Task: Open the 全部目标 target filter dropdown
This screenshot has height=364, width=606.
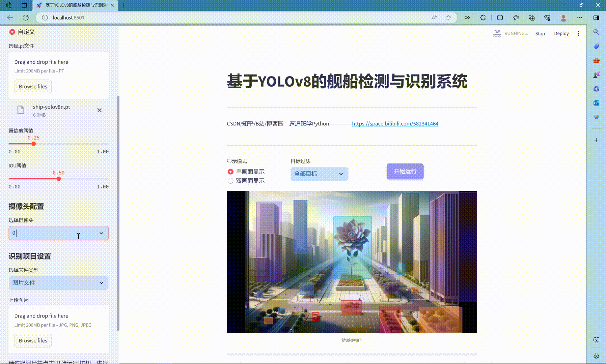Action: [319, 174]
